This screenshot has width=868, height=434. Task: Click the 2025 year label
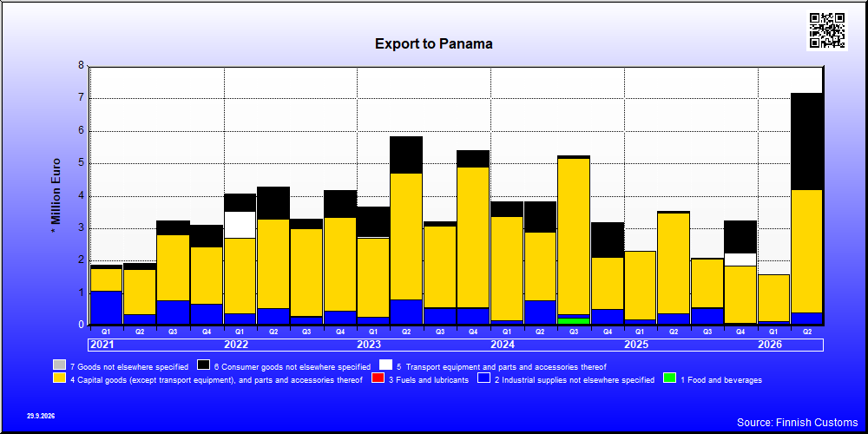coord(636,345)
